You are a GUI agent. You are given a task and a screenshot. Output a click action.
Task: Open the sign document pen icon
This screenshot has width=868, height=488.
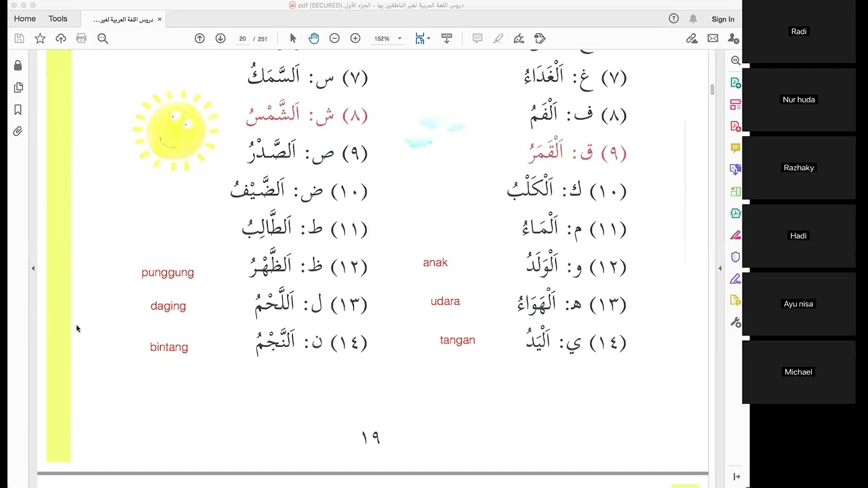tap(519, 39)
